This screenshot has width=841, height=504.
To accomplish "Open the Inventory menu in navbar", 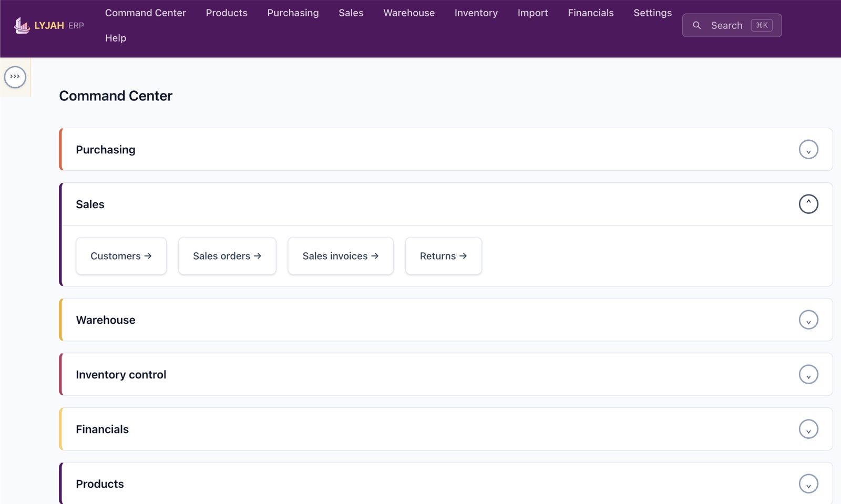I will click(476, 13).
